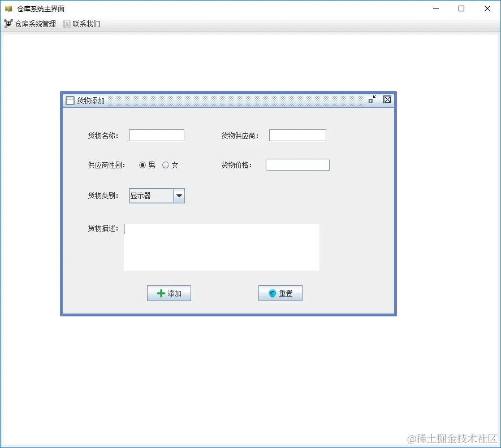Click the 供应商性别: label
Viewport: 501px width, 448px height.
tap(106, 165)
